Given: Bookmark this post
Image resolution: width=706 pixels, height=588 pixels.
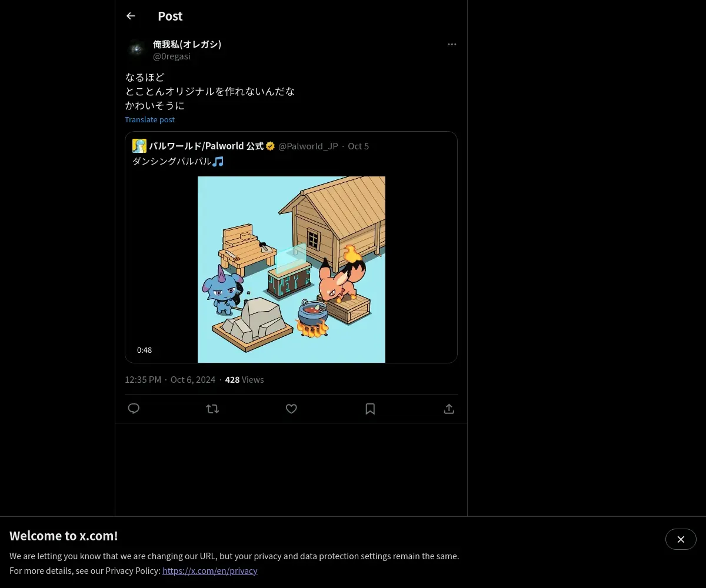Looking at the screenshot, I should pyautogui.click(x=370, y=409).
